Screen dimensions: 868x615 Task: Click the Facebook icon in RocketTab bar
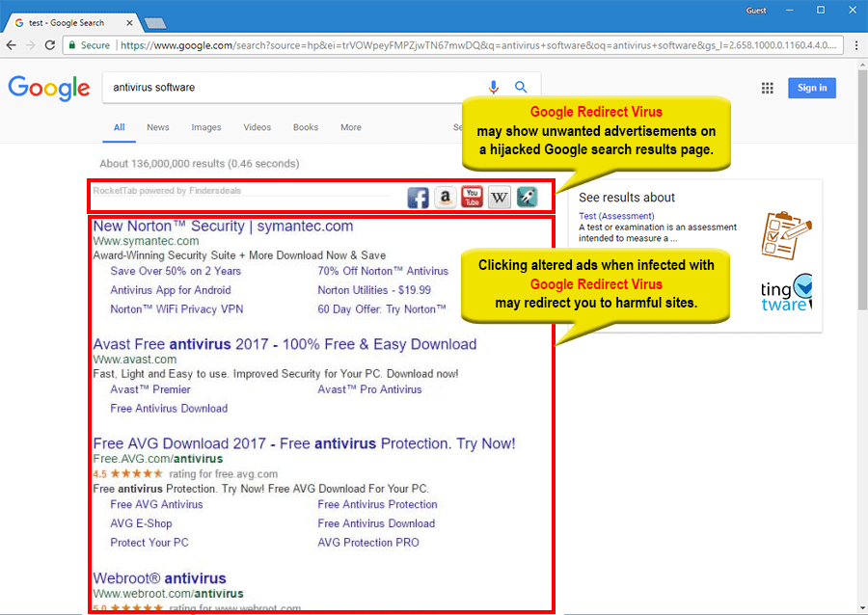coord(418,198)
